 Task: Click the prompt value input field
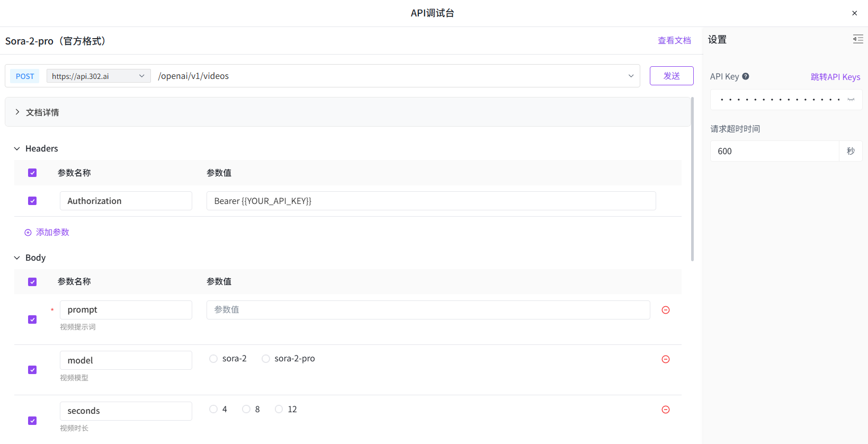[x=427, y=310]
